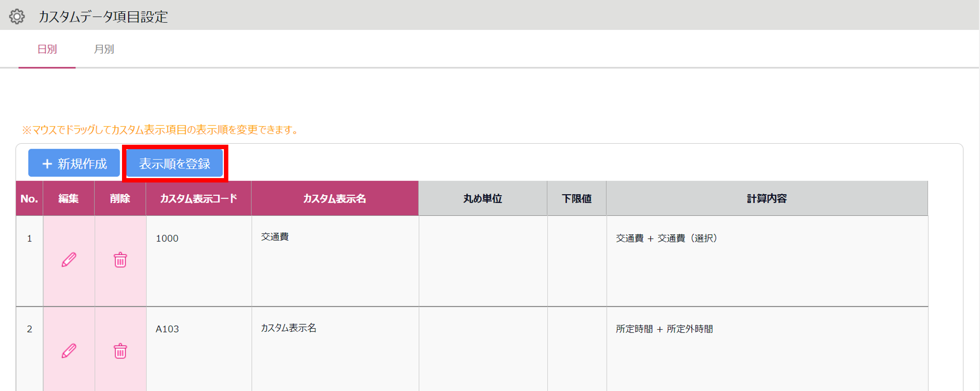Switch to the 月別 tab

tap(104, 49)
